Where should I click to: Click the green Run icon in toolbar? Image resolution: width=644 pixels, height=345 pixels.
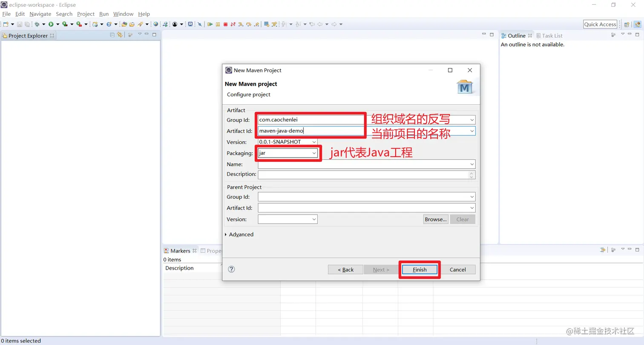pyautogui.click(x=51, y=24)
